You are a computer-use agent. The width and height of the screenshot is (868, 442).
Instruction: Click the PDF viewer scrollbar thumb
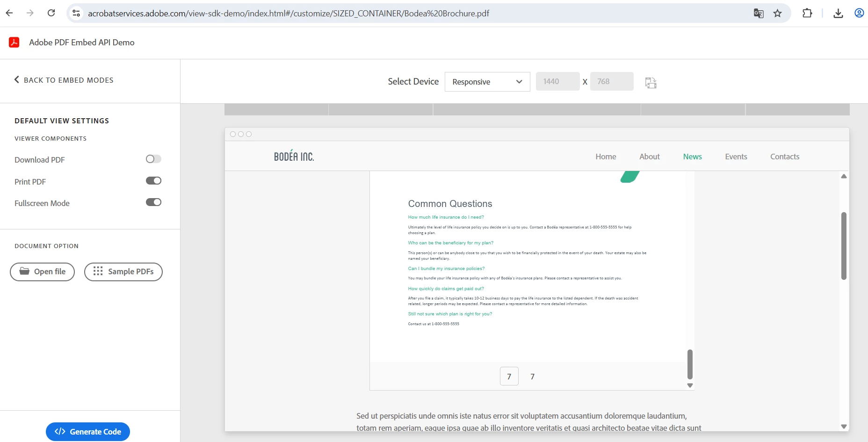[x=690, y=364]
